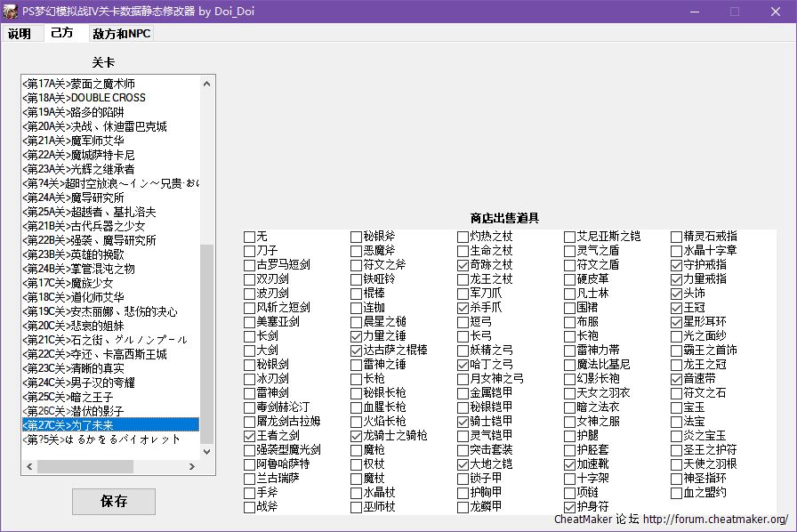Viewport: 797px width, 532px height.
Task: Enable the 秘银斧 shop item
Action: tap(356, 237)
